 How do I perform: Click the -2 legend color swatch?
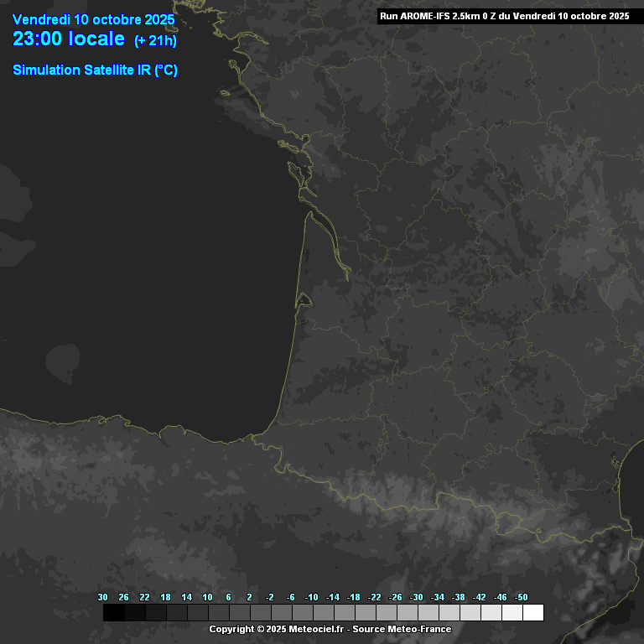(281, 613)
